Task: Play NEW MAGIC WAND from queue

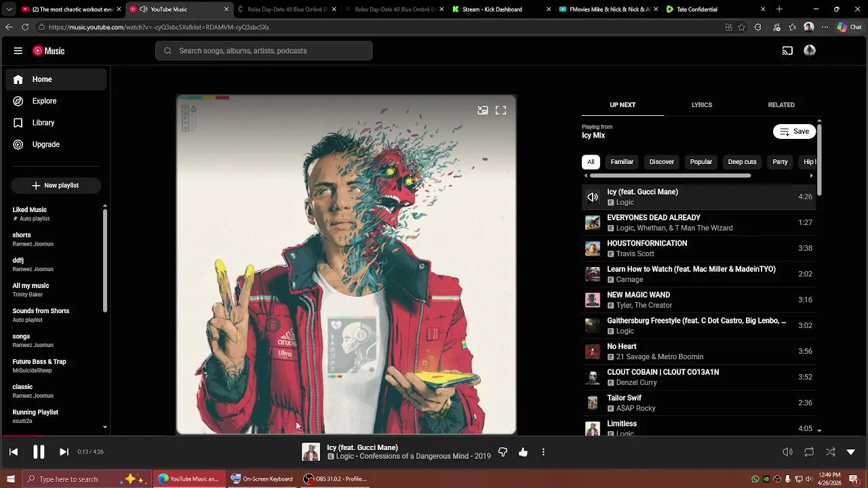Action: coord(698,300)
